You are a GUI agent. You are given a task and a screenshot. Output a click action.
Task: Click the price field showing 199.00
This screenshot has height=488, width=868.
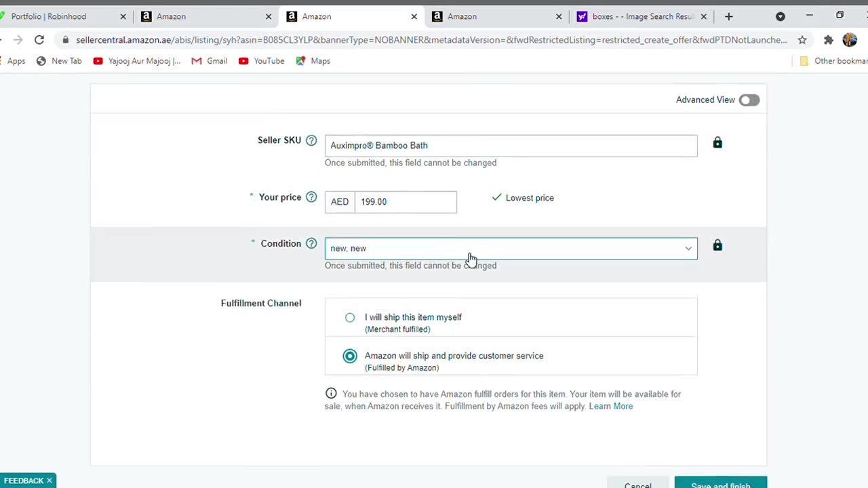click(x=406, y=202)
